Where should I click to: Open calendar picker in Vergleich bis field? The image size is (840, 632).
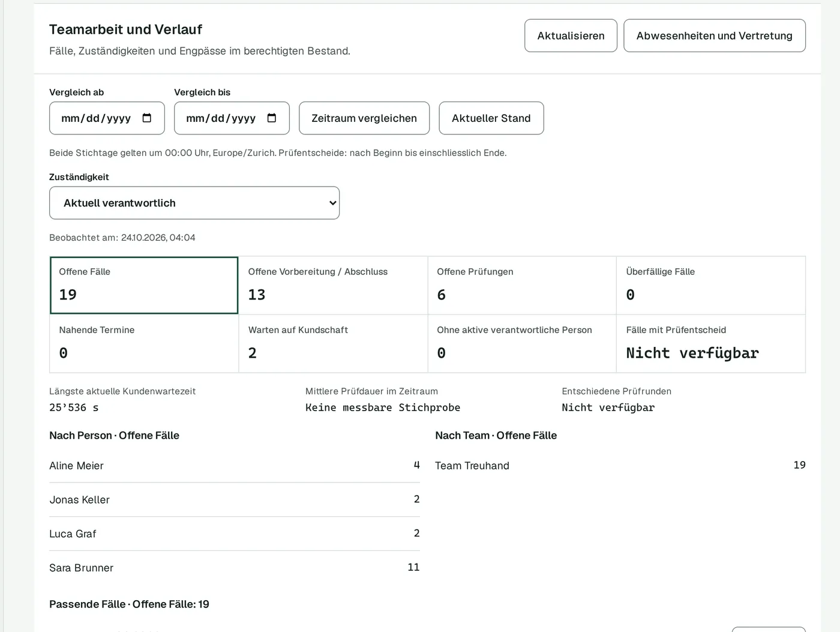(x=272, y=118)
